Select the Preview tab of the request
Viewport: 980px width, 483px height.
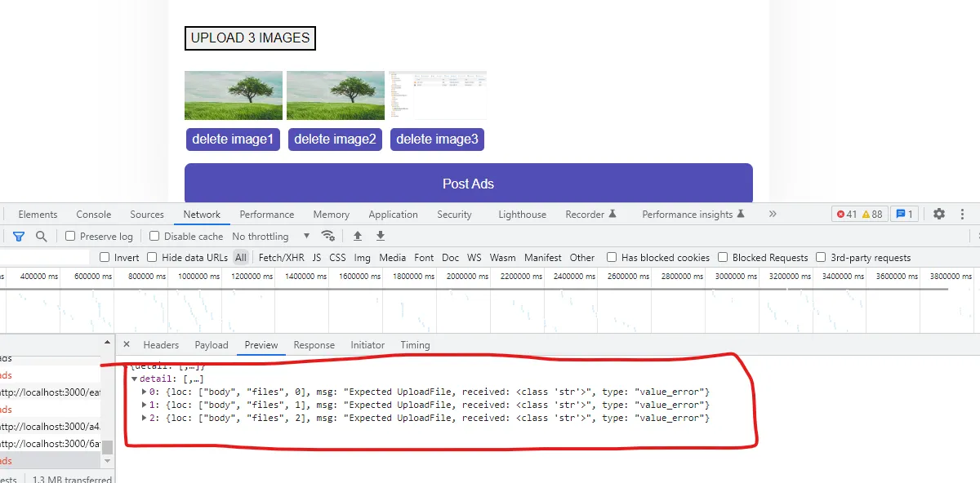[x=261, y=344]
